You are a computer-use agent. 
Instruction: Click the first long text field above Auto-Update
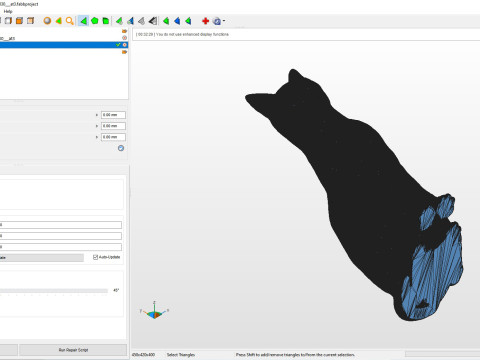(61, 225)
